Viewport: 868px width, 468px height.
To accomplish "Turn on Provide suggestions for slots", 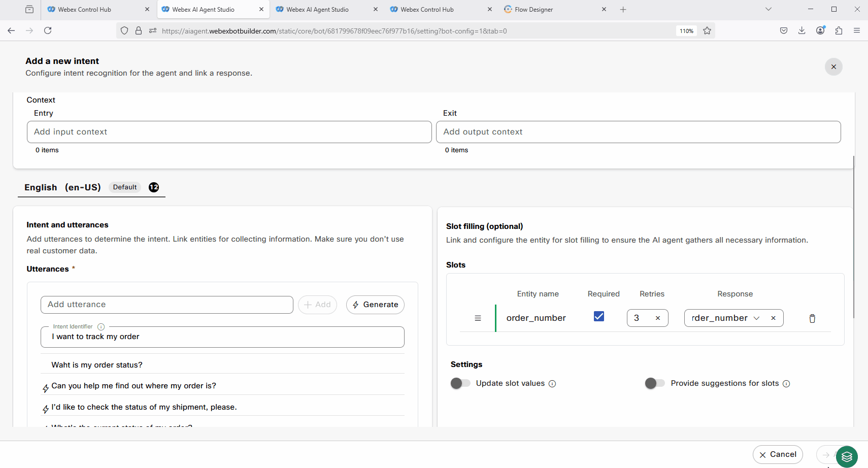I will click(654, 383).
